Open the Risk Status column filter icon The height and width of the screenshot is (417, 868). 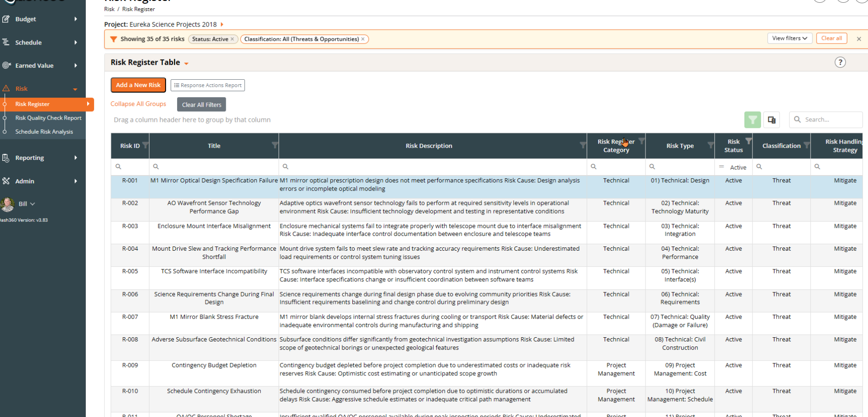(x=748, y=141)
